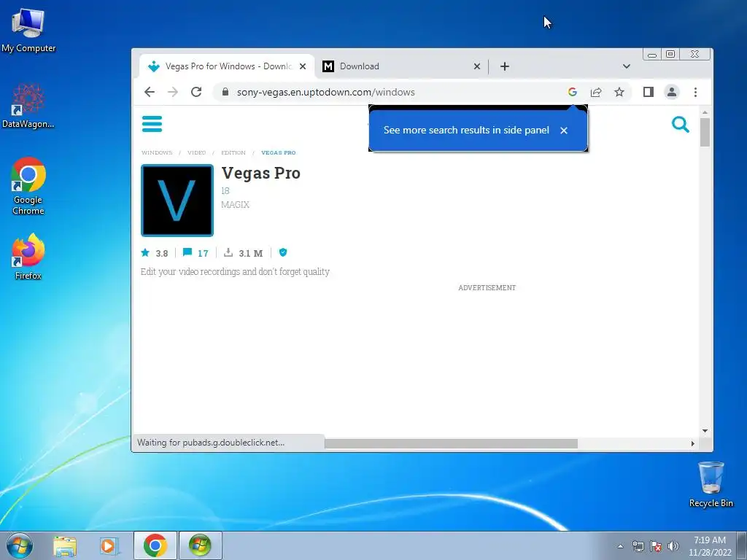Select the Vegas Pro for Windows tab
The image size is (747, 560).
(226, 66)
